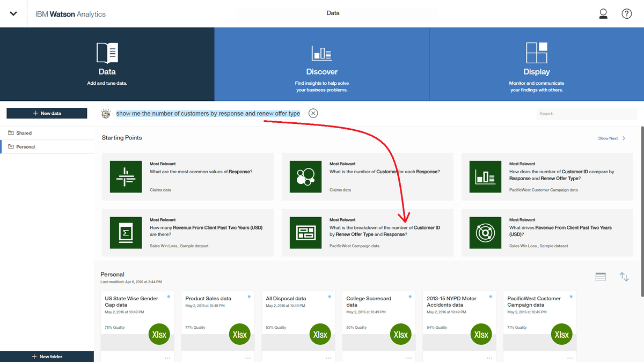
Task: Open more options for College Scorecard data
Action: point(409,358)
